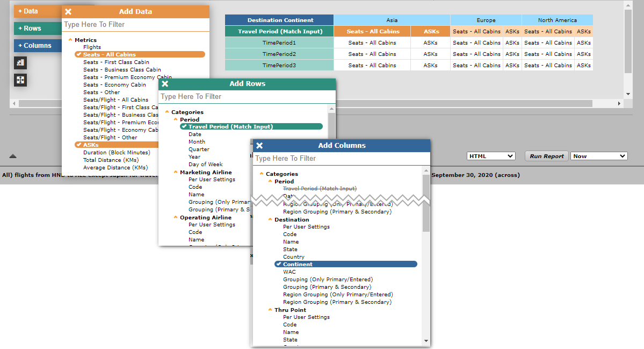Select Duration (Block Minutes) metric

coord(117,153)
